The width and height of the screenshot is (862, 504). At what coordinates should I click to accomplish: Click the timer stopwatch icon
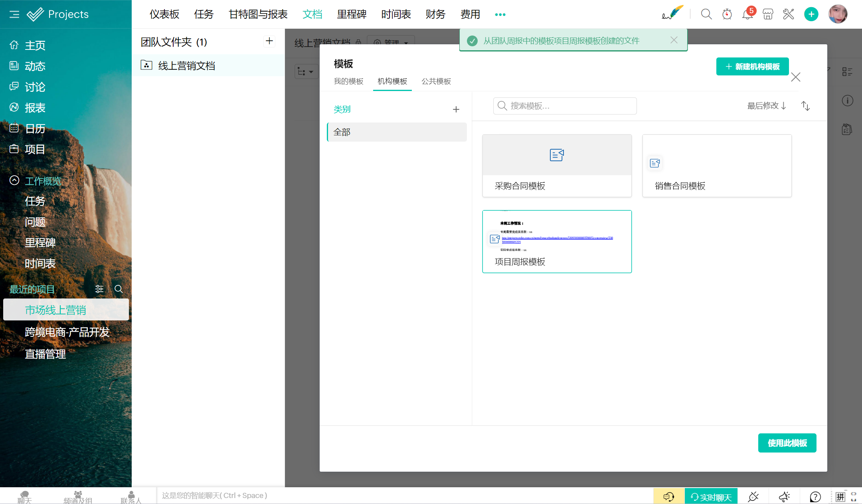coord(727,14)
